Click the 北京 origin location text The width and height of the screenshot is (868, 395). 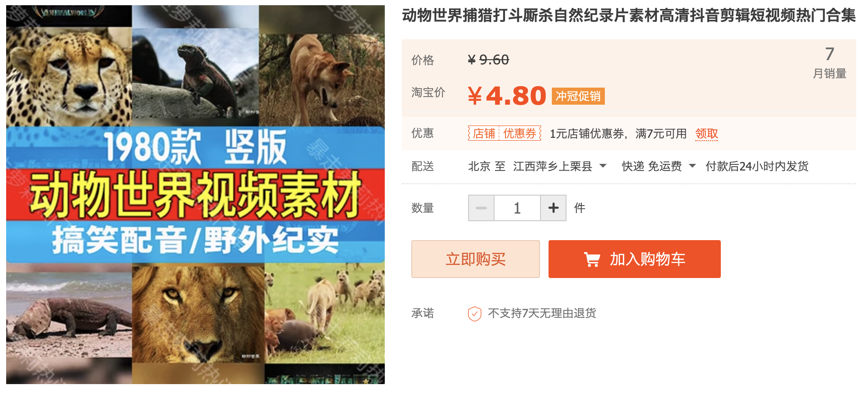(479, 166)
